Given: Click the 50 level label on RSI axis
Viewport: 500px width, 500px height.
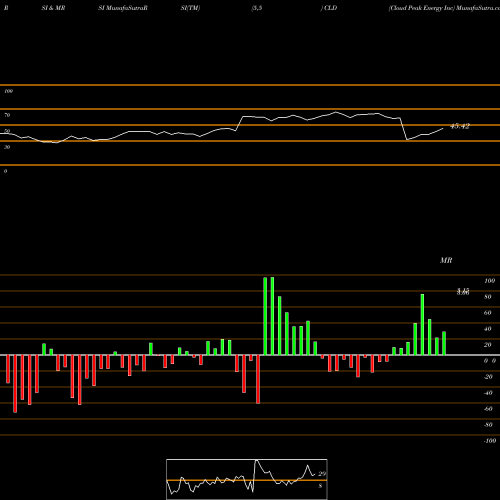Looking at the screenshot, I should pos(7,131).
